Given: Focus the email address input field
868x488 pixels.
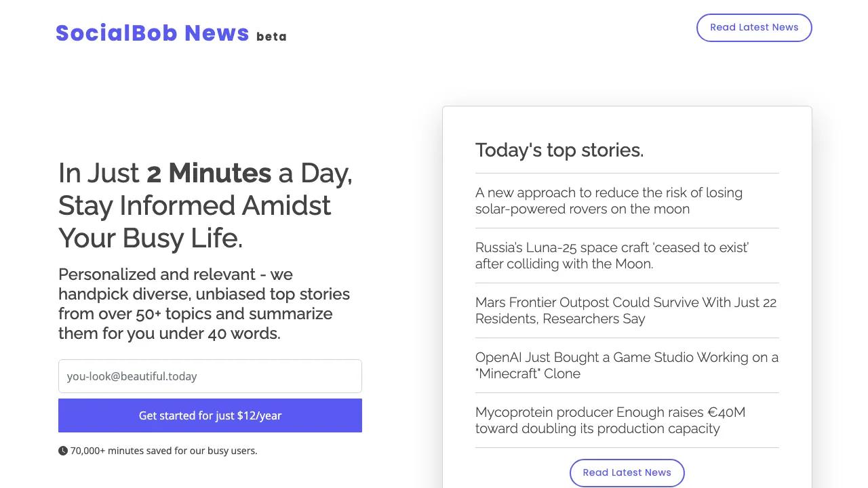Looking at the screenshot, I should pos(210,376).
